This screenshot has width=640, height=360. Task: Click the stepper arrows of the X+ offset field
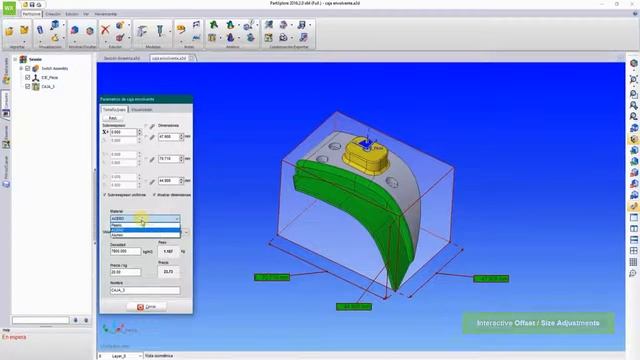pos(140,132)
